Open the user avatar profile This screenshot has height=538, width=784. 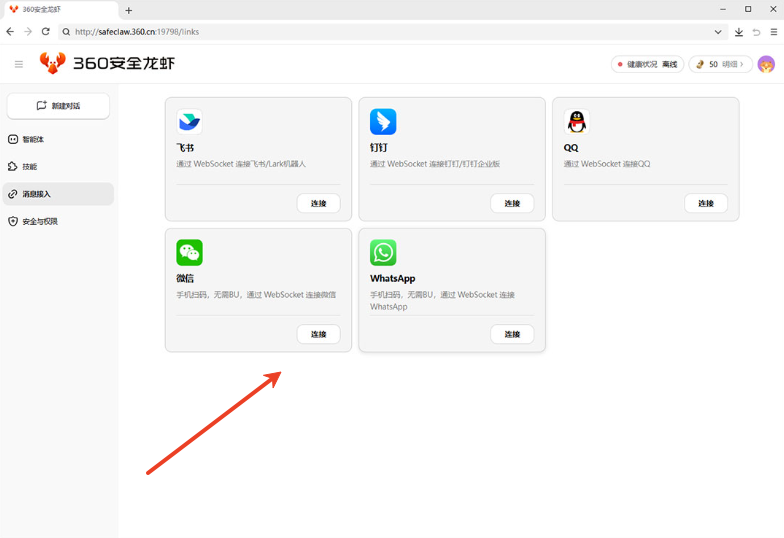[766, 64]
